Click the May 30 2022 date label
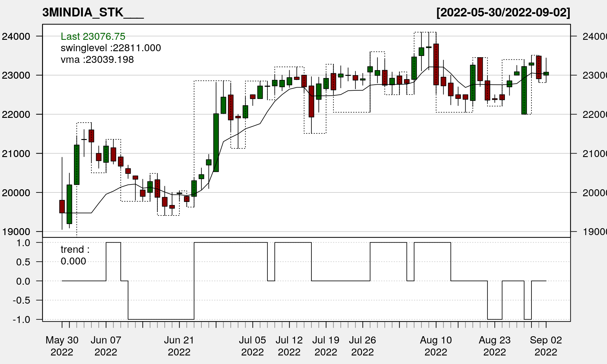The height and width of the screenshot is (364, 607). tap(62, 346)
